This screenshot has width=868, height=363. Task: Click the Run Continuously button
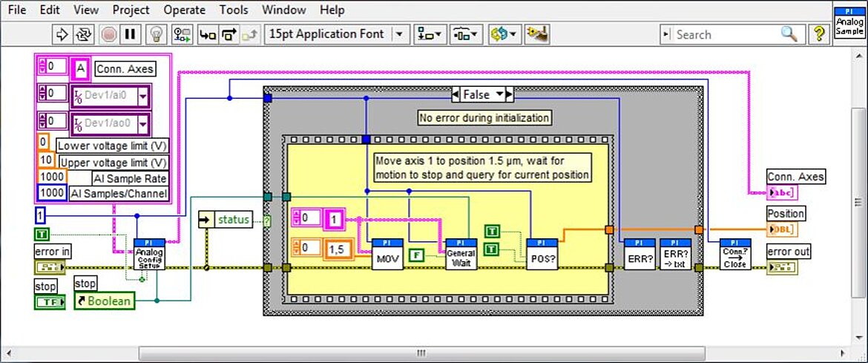[84, 34]
